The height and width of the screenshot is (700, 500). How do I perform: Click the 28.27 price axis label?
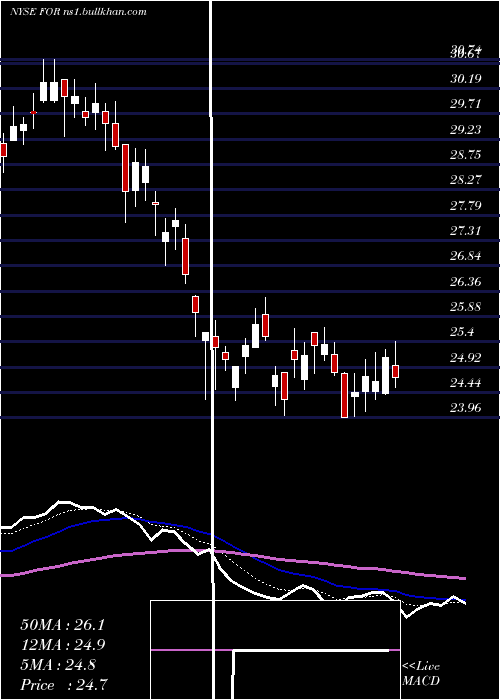(466, 180)
